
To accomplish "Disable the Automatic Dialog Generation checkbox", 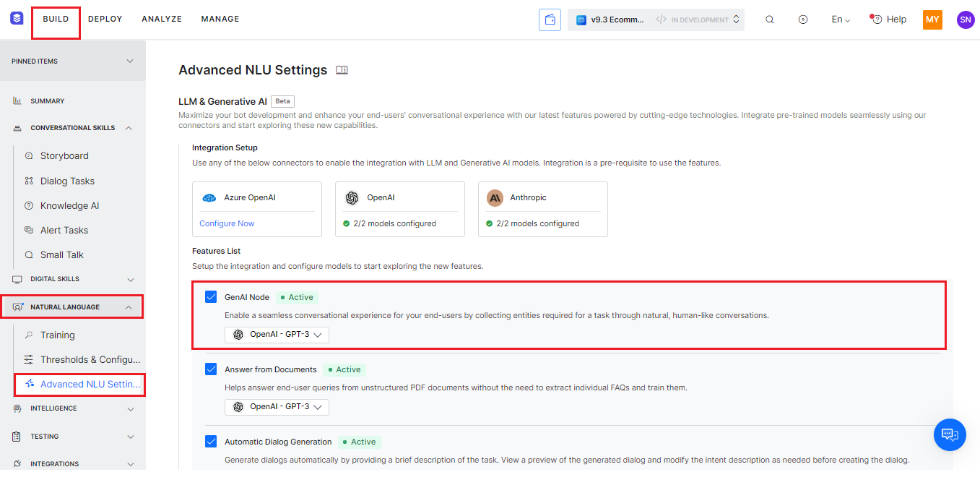I will pyautogui.click(x=211, y=441).
